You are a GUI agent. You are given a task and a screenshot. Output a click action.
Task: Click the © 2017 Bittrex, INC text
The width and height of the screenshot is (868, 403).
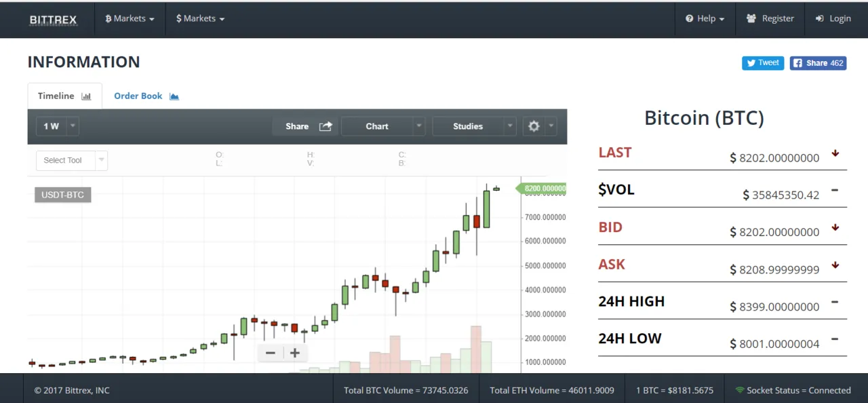click(x=72, y=390)
